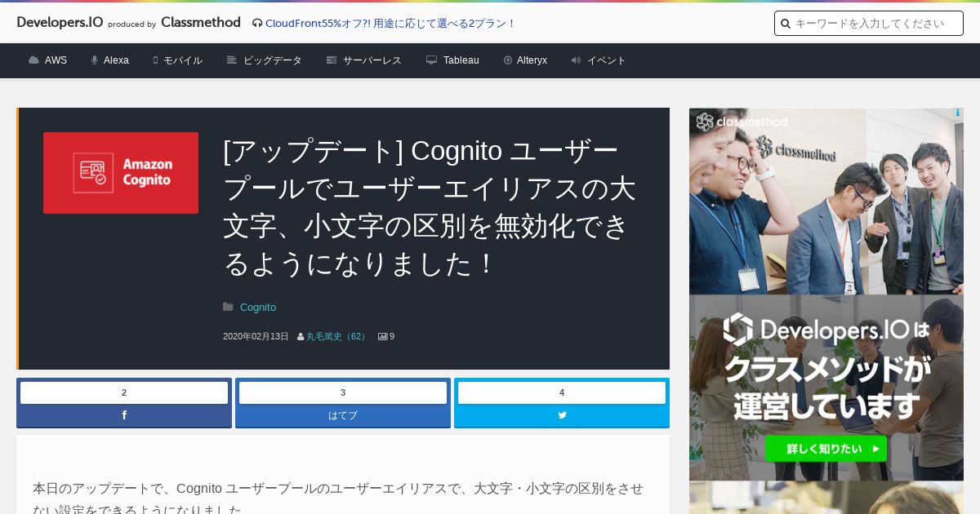This screenshot has height=514, width=980.
Task: Open the CloudFront 55% off announcement link
Action: (390, 23)
